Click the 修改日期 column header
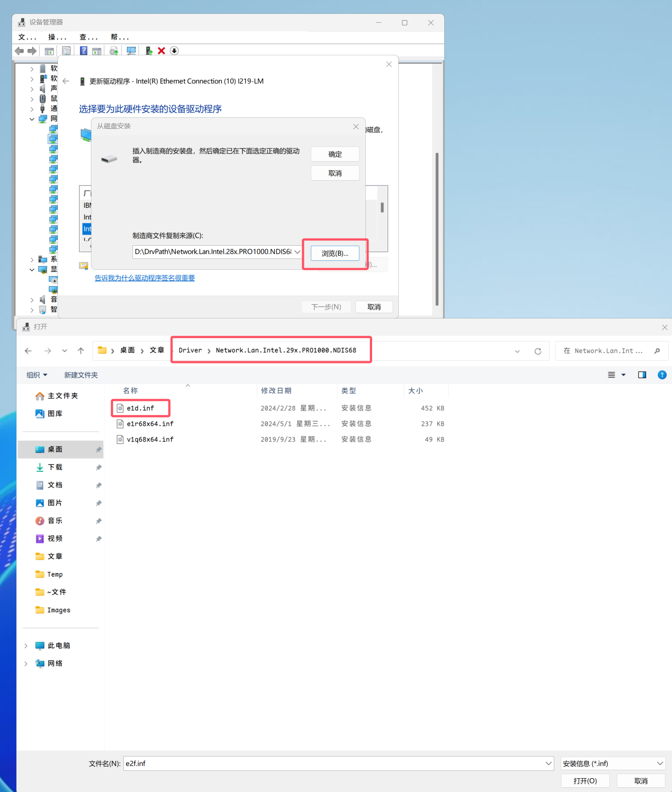Image resolution: width=672 pixels, height=792 pixels. tap(276, 391)
